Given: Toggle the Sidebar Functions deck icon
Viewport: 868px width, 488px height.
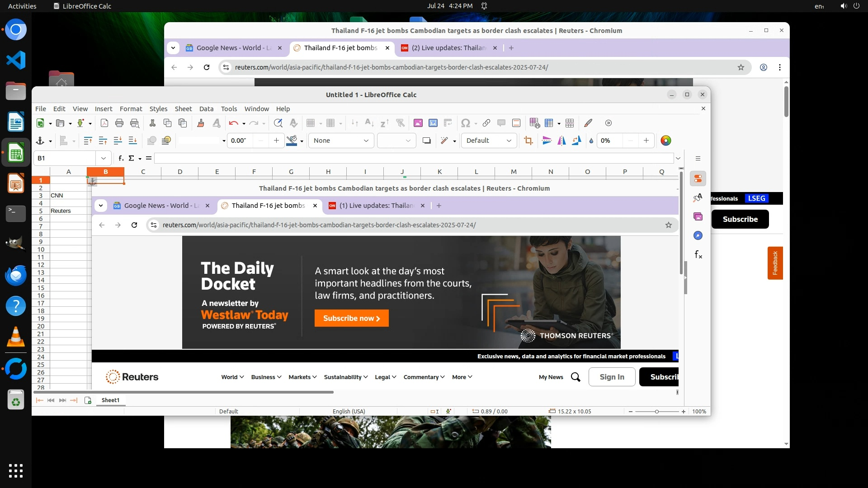Looking at the screenshot, I should (698, 255).
